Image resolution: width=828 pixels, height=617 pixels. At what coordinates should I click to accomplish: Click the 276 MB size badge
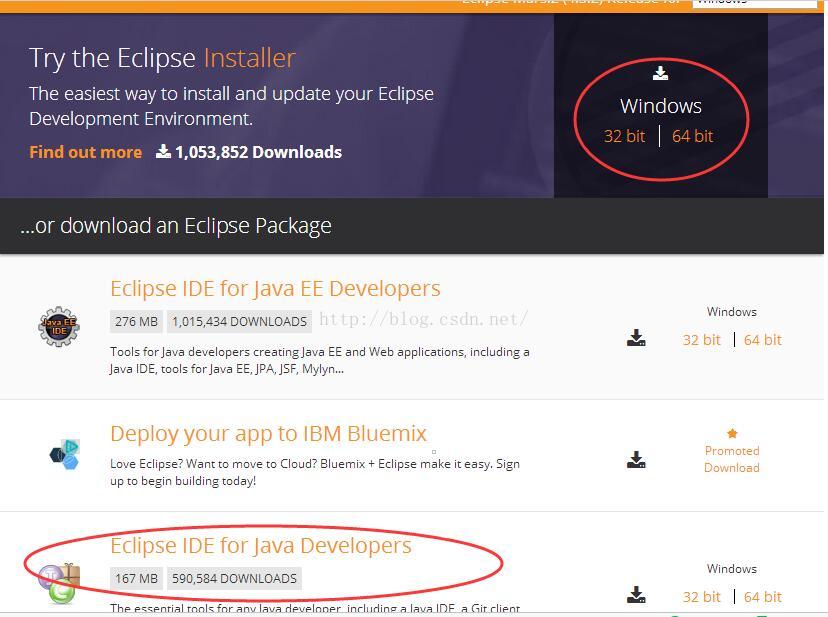click(136, 322)
